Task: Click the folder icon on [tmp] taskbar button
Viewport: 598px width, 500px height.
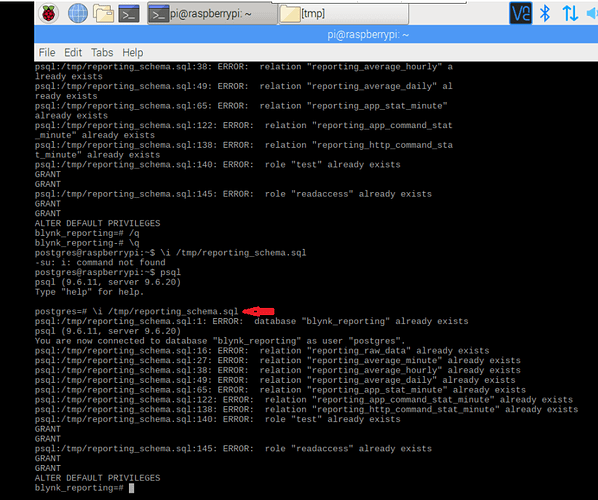Action: 290,14
